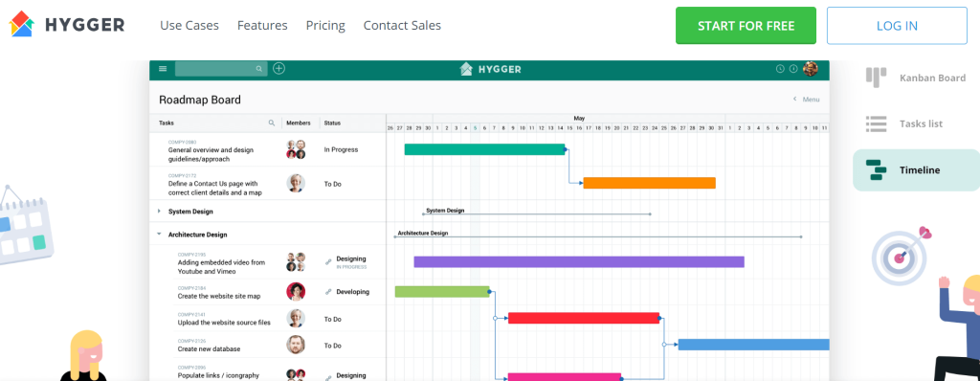Click the 'Roadmap Board' title

199,100
